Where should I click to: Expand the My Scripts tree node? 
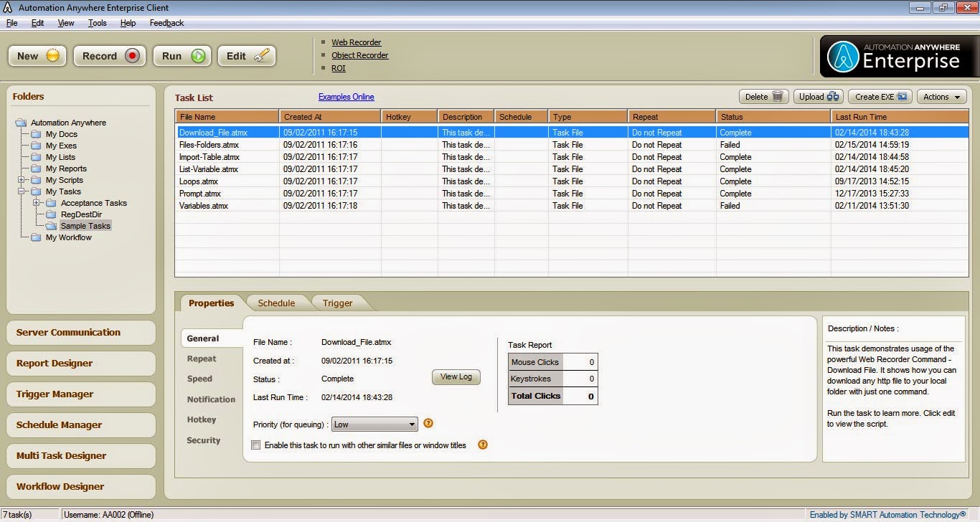tap(22, 180)
